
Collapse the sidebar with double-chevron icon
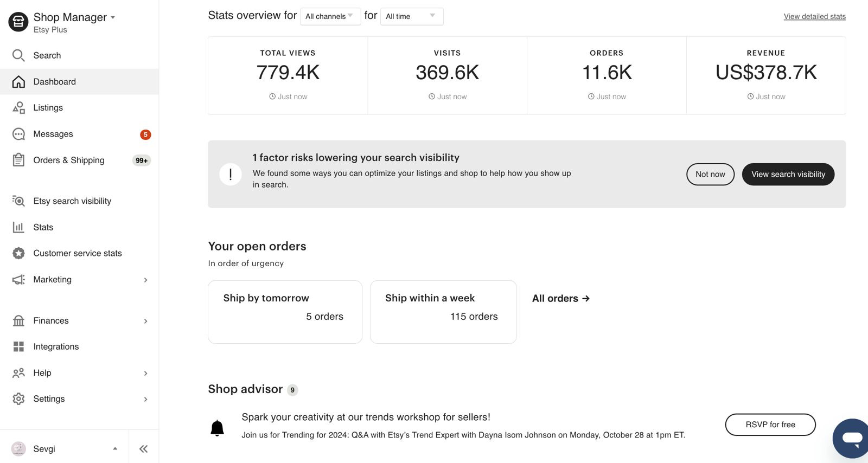point(143,448)
